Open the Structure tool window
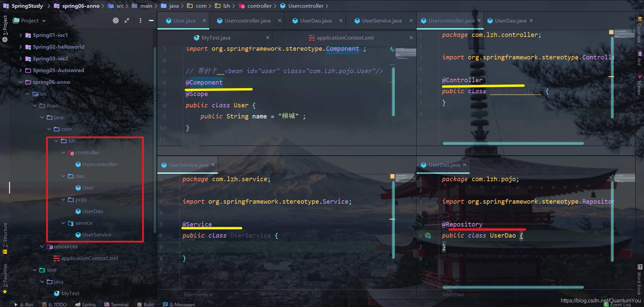The width and height of the screenshot is (644, 307). 5,238
